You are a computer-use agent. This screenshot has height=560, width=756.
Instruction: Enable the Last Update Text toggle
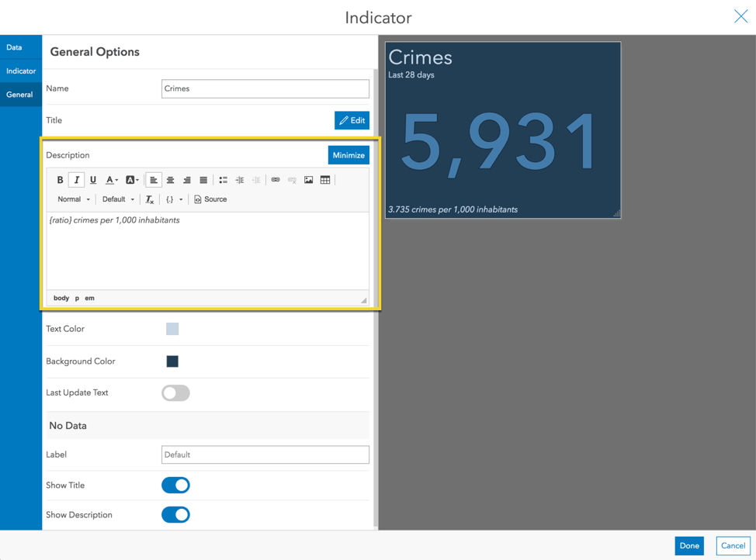[x=175, y=392]
